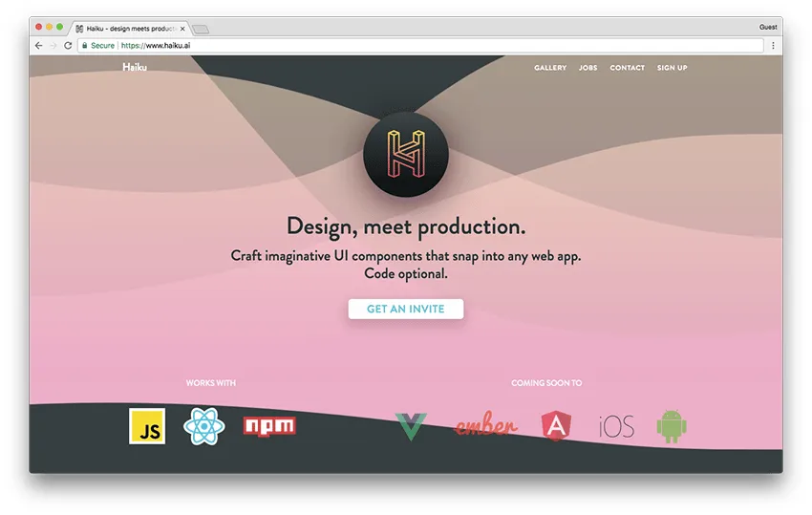Click the Haiku wordmark in header
Image resolution: width=812 pixels, height=515 pixels.
(x=135, y=67)
